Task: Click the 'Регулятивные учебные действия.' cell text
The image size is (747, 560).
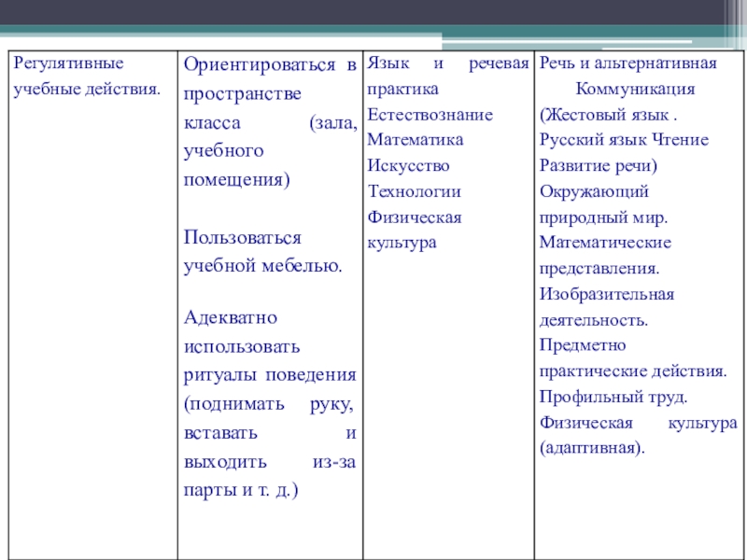Action: pos(85,77)
